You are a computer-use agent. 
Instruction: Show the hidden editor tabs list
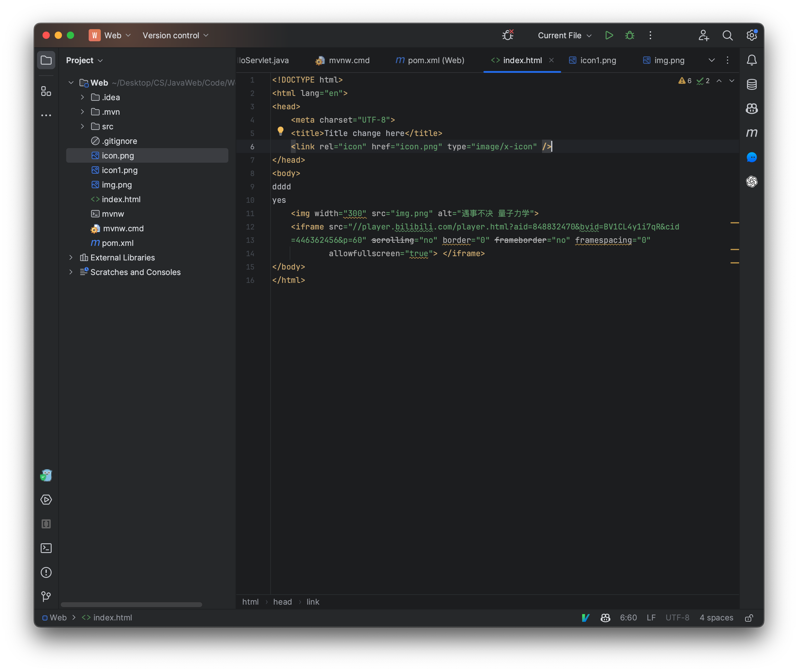pos(711,60)
